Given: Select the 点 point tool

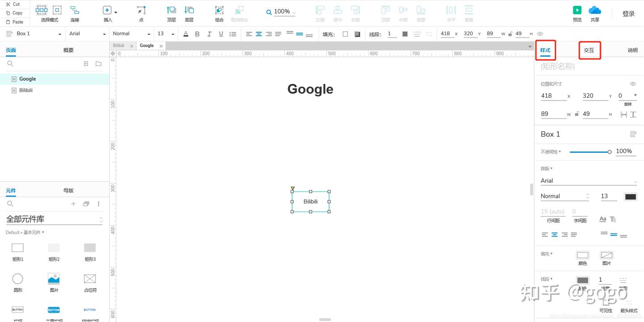Looking at the screenshot, I should point(141,13).
